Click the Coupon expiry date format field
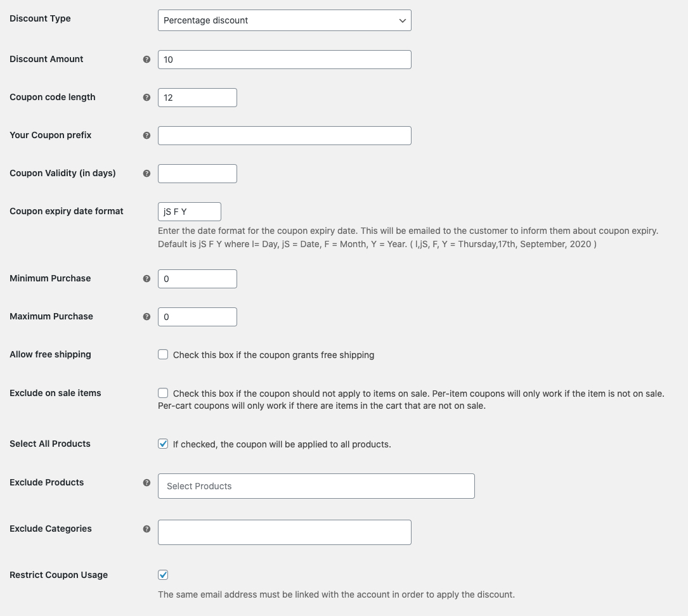The height and width of the screenshot is (616, 688). click(x=190, y=212)
